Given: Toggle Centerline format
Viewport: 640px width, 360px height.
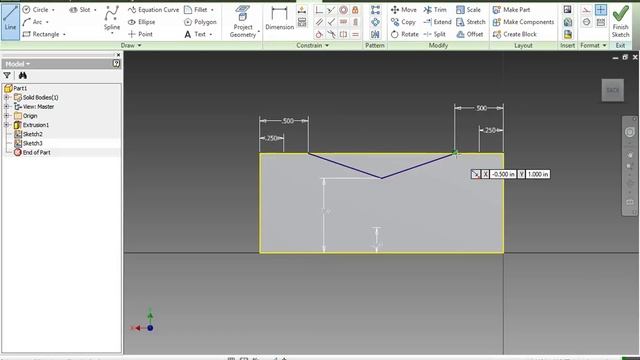Looking at the screenshot, I should click(587, 22).
